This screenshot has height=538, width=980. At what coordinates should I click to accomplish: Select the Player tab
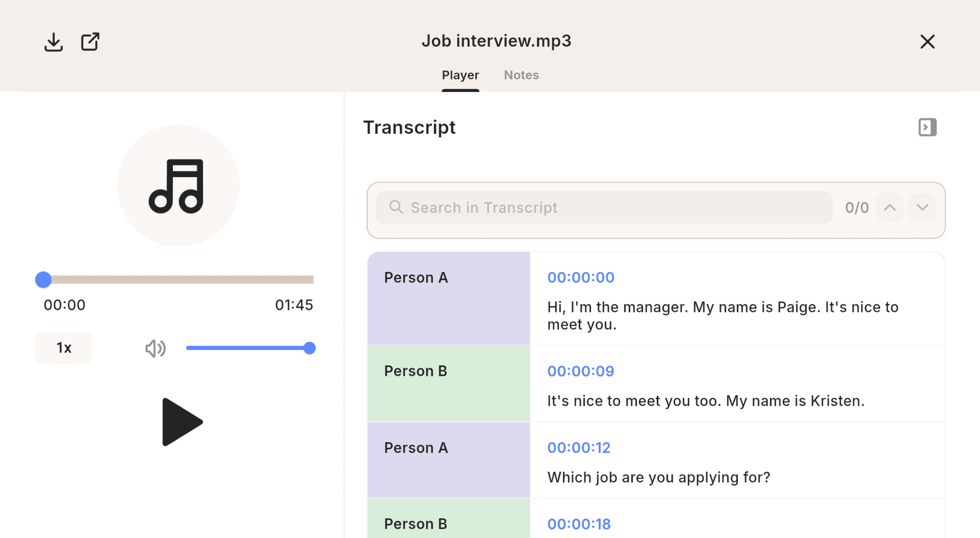tap(460, 75)
